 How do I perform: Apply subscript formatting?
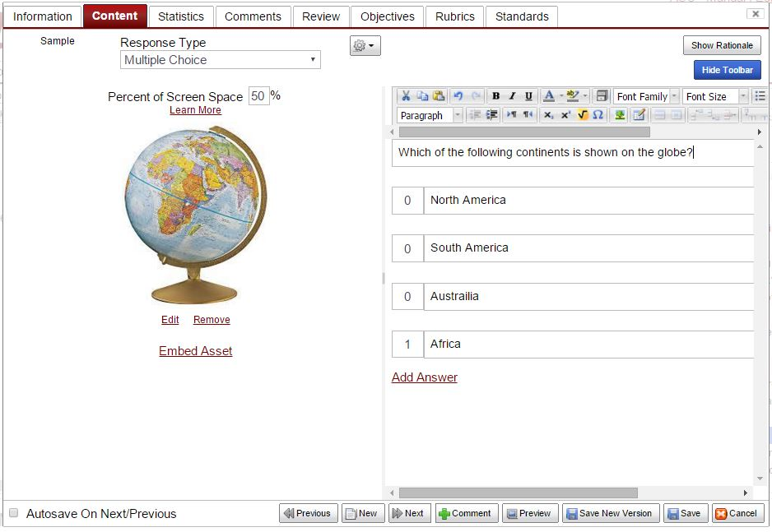click(x=546, y=115)
